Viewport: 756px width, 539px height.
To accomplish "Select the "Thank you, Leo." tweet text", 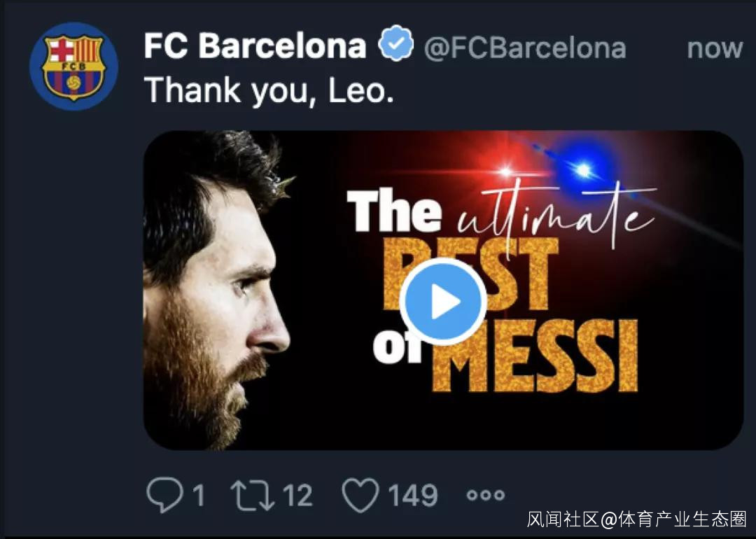I will pyautogui.click(x=269, y=90).
